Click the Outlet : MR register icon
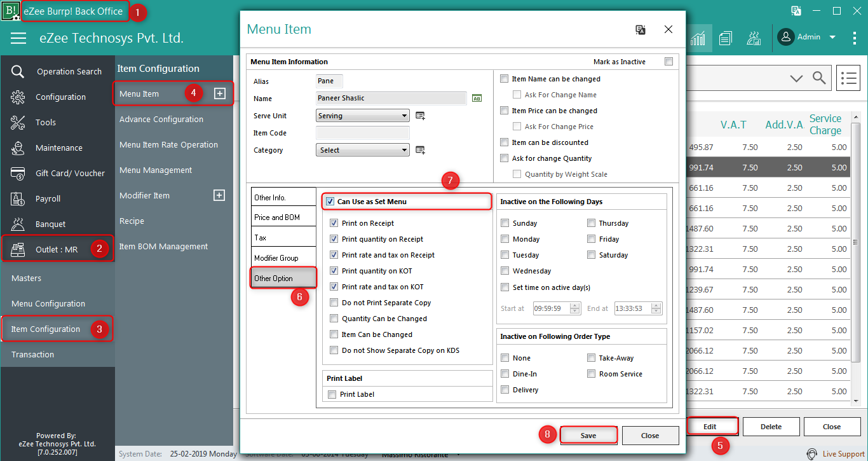 [18, 249]
